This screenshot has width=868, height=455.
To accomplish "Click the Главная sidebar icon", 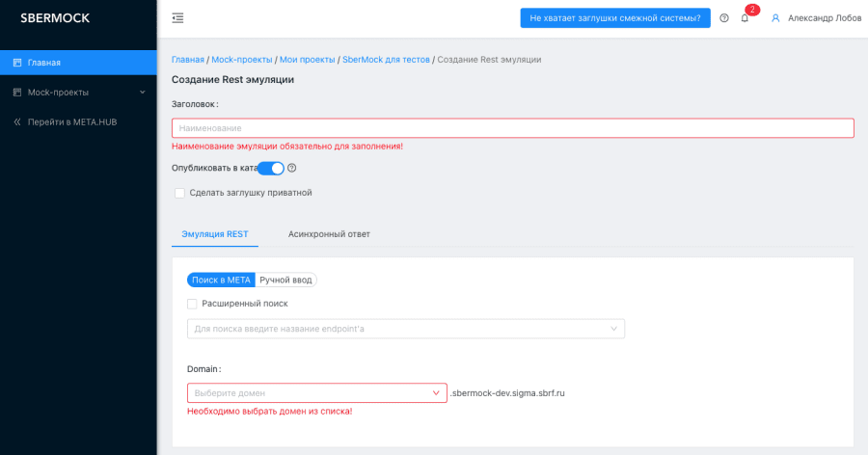I will click(x=17, y=63).
